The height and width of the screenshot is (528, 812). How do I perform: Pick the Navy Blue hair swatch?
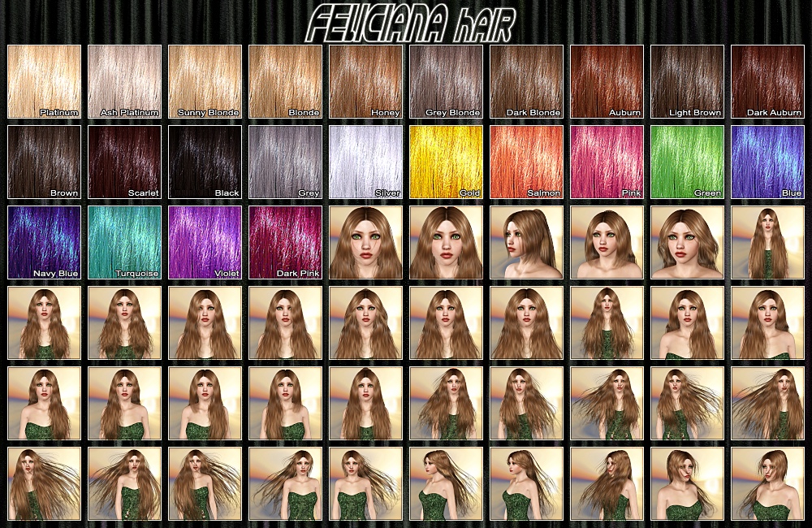pyautogui.click(x=44, y=243)
